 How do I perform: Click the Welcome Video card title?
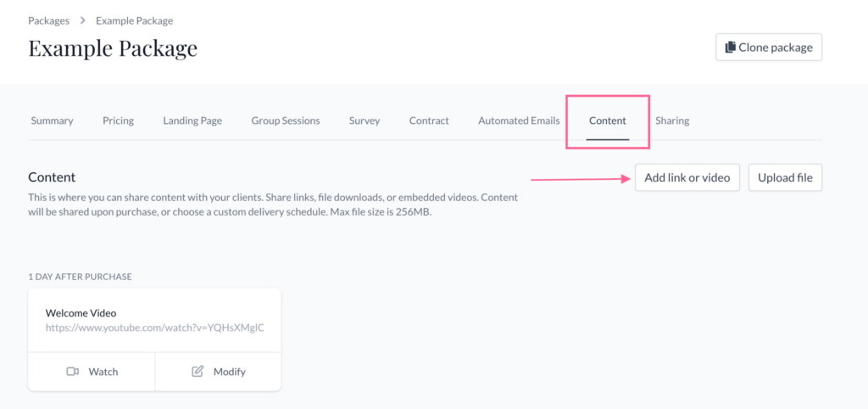81,313
